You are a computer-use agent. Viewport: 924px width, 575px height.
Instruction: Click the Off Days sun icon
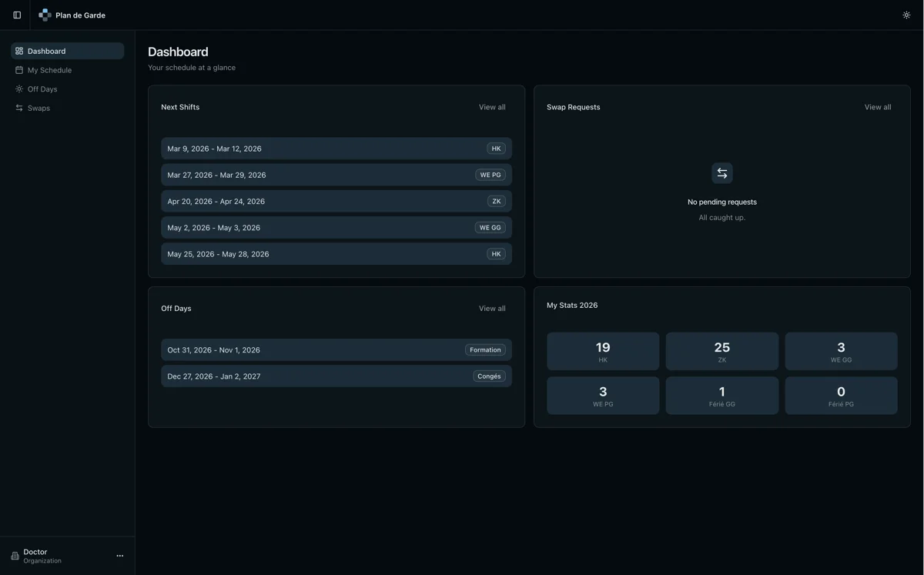[19, 89]
